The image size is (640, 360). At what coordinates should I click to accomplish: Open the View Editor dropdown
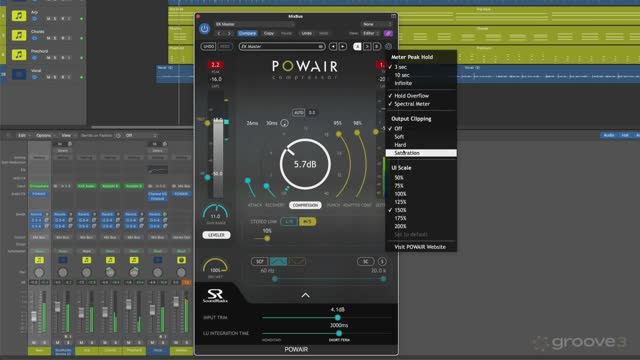click(371, 33)
